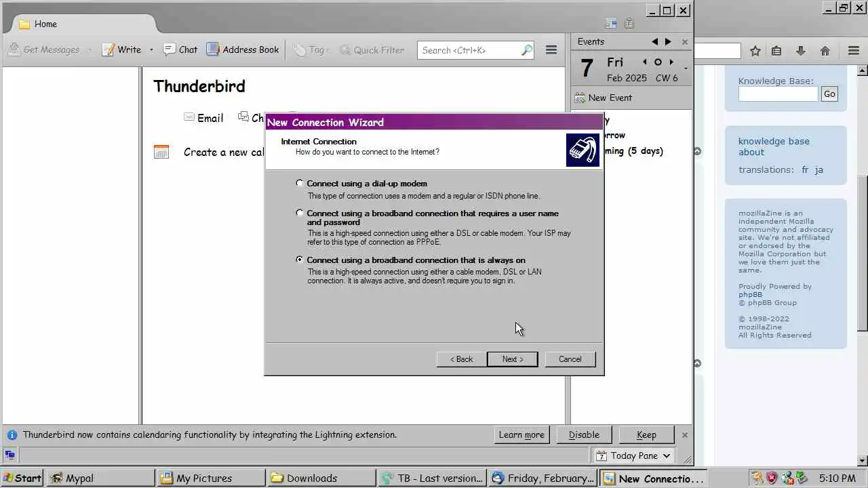The height and width of the screenshot is (488, 868).
Task: Go to next day in mini-day
Action: [671, 62]
